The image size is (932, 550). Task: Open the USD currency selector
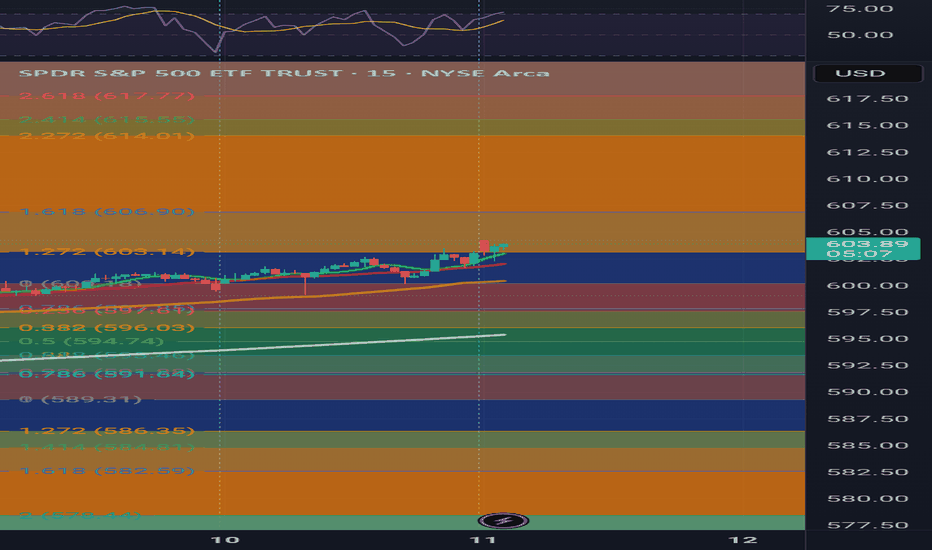(867, 73)
